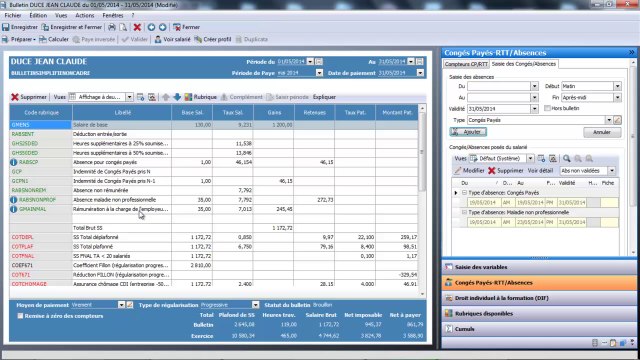
Task: Toggle Hors bulletin checkbox
Action: 547,109
